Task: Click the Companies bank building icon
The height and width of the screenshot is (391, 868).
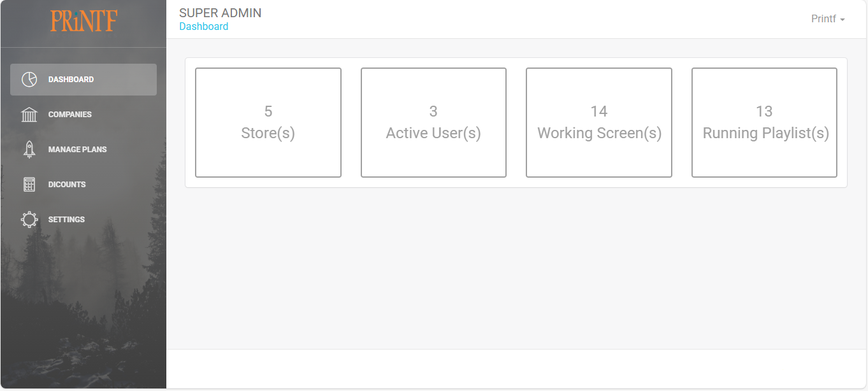Action: 29,115
